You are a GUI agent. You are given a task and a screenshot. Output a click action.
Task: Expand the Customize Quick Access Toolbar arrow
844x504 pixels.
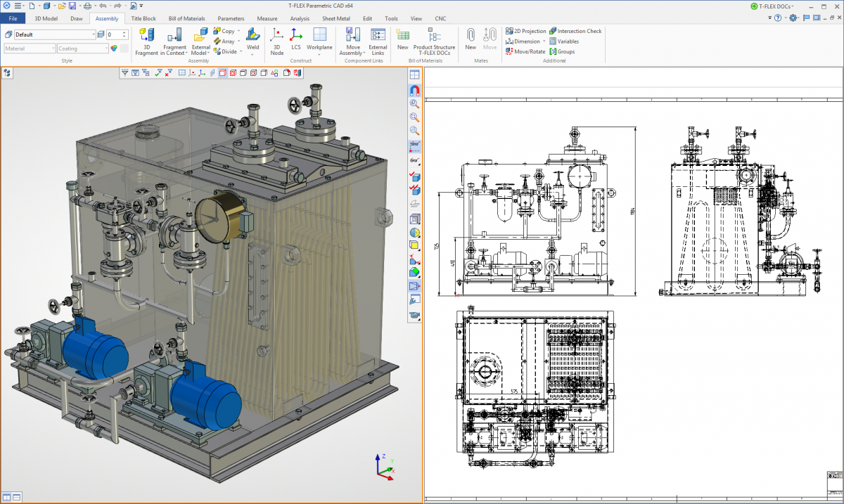141,6
